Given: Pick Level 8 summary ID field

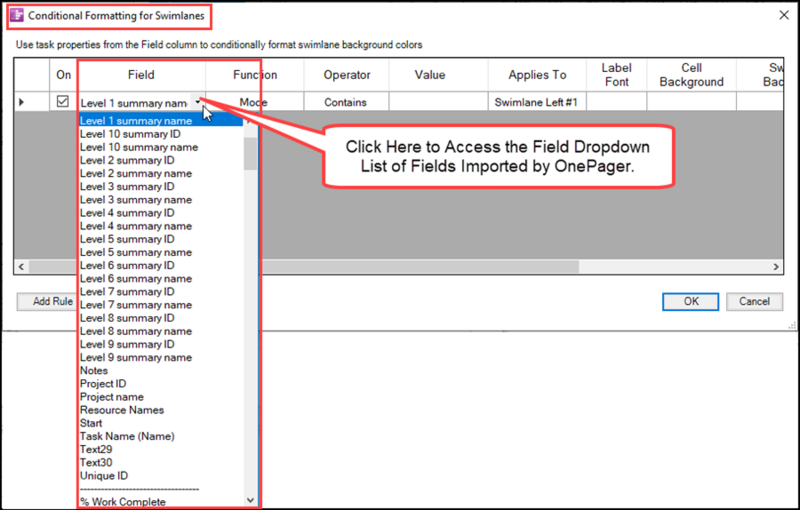Looking at the screenshot, I should point(127,318).
